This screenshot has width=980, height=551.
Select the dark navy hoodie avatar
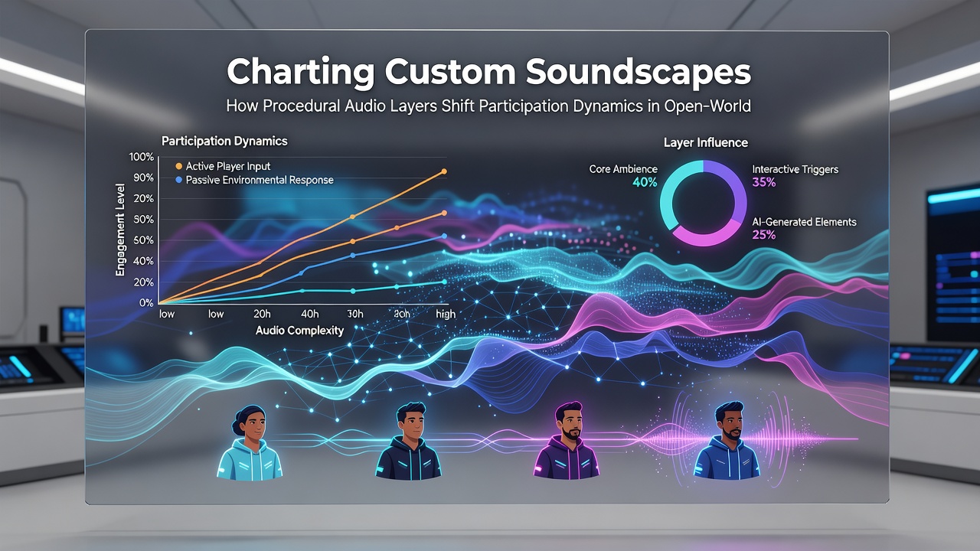click(408, 442)
